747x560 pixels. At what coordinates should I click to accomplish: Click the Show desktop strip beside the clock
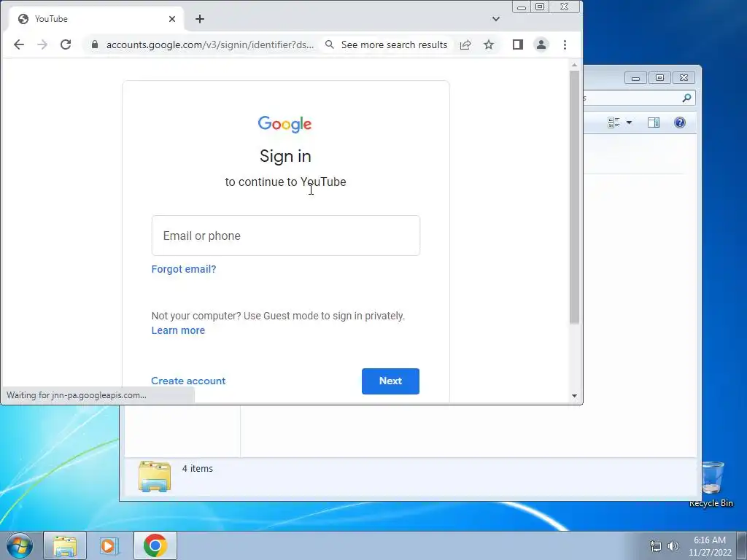(742, 546)
